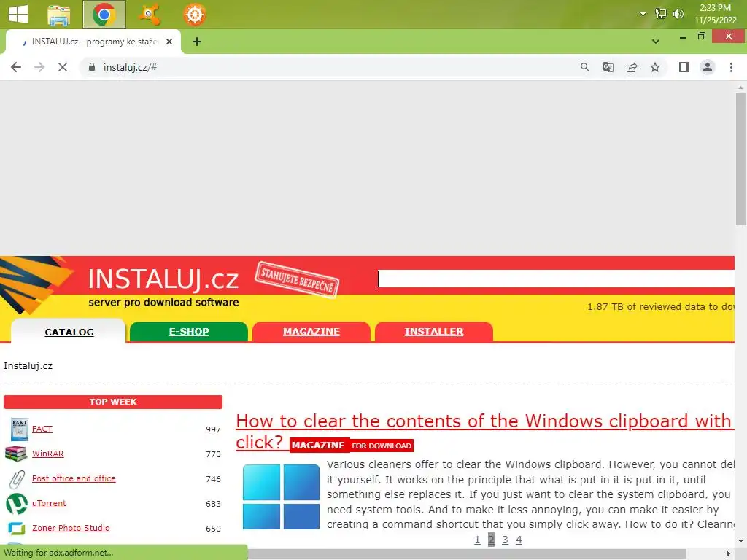Viewport: 747px width, 560px height.
Task: Click the uTorrent green icon
Action: (17, 504)
